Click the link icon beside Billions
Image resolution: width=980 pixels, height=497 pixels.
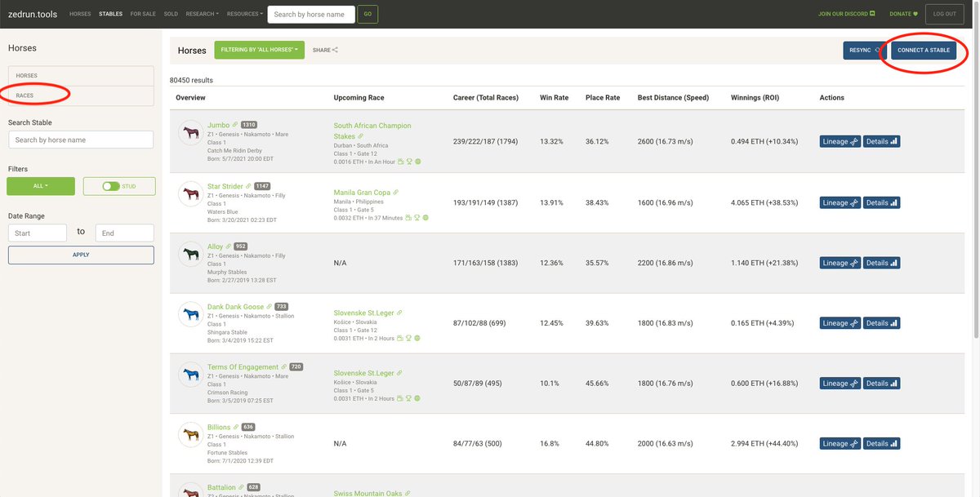point(236,428)
